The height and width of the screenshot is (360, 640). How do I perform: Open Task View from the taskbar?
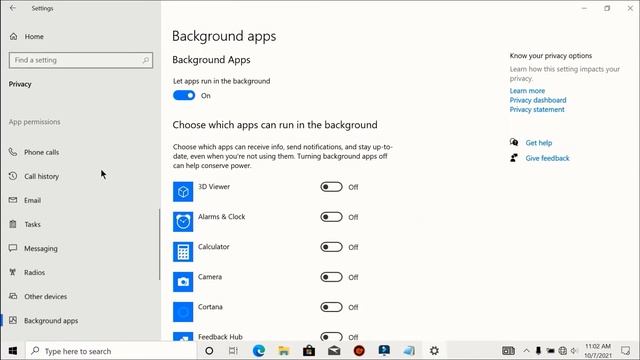[x=233, y=351]
